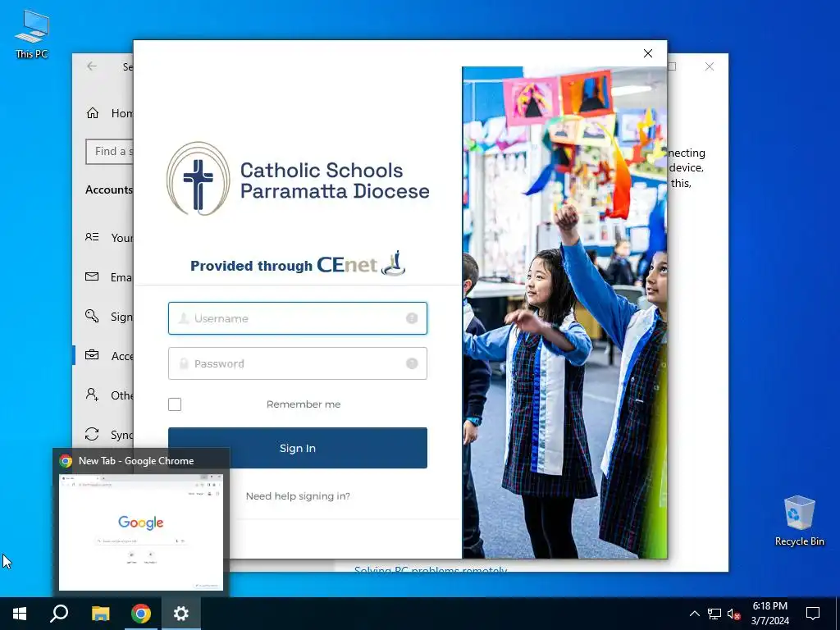Open Need help signing in link
The image size is (840, 630).
[x=297, y=496]
